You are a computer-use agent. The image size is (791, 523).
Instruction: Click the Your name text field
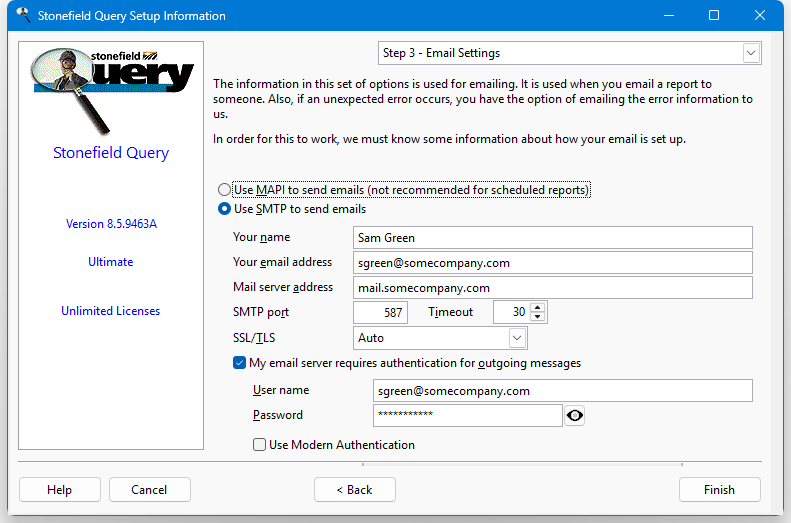(x=552, y=238)
